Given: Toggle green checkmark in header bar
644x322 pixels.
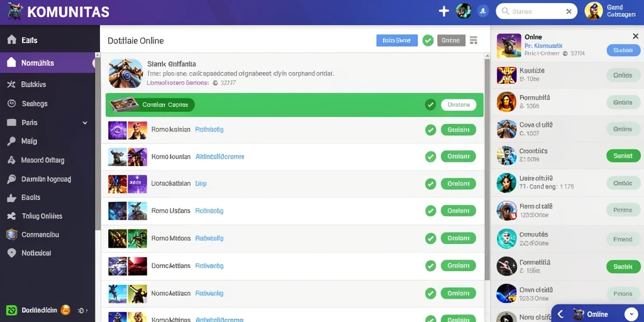Looking at the screenshot, I should pyautogui.click(x=428, y=40).
